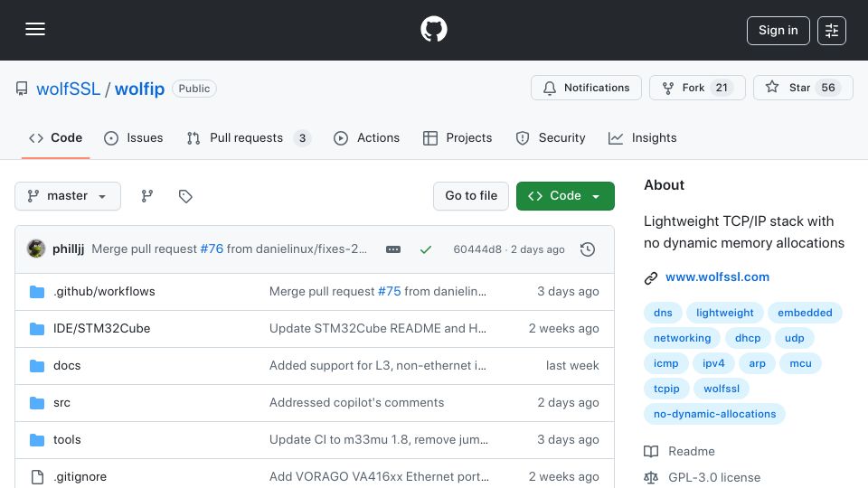This screenshot has height=488, width=868.
Task: Open commit history clock icon
Action: (x=588, y=249)
